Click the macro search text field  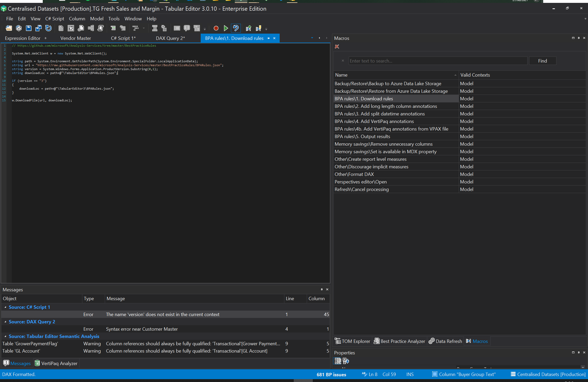pyautogui.click(x=438, y=61)
